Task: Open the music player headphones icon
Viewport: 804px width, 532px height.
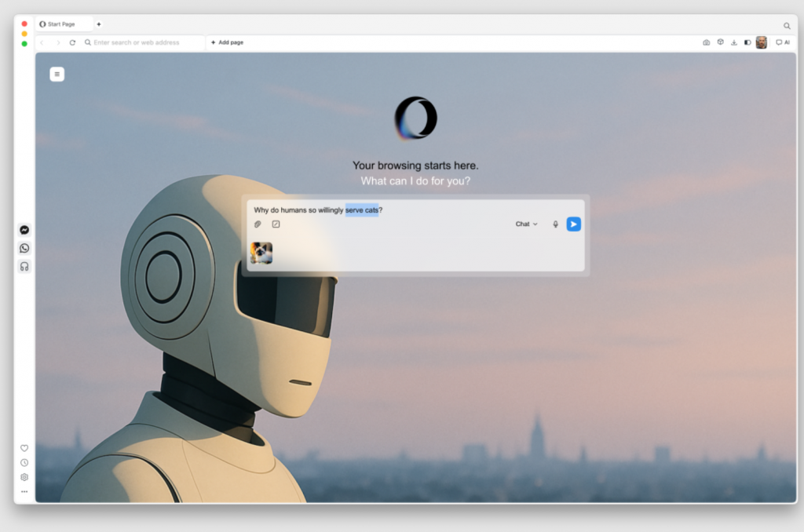Action: click(x=24, y=267)
